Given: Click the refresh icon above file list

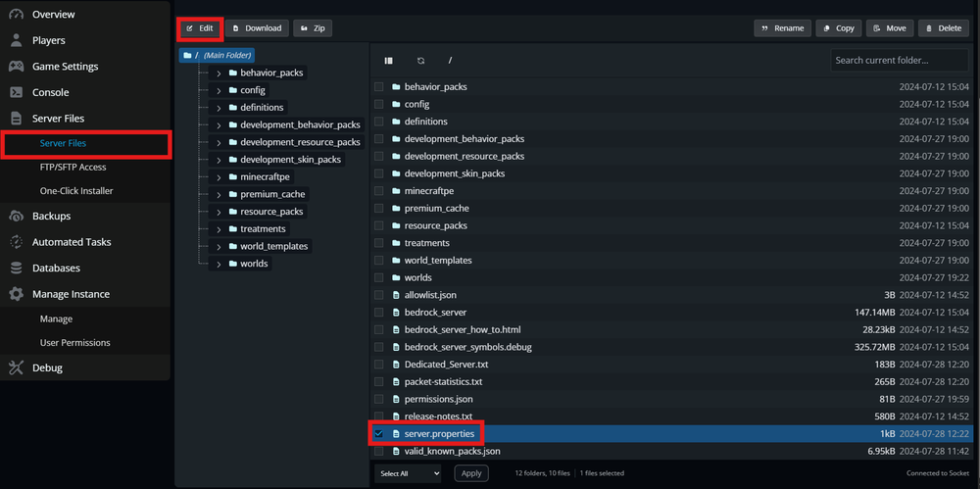Looking at the screenshot, I should coord(421,61).
